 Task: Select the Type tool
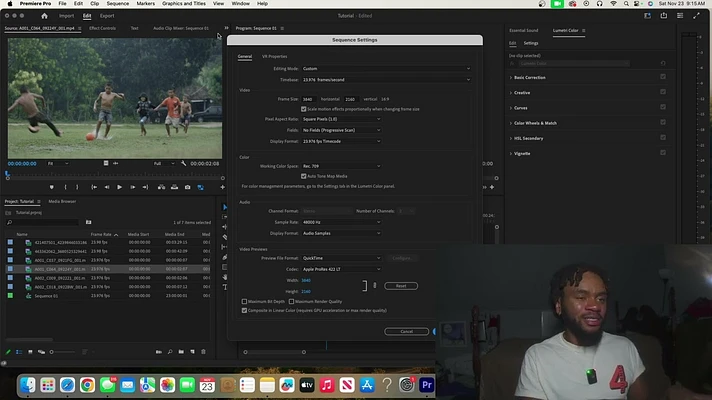(225, 287)
